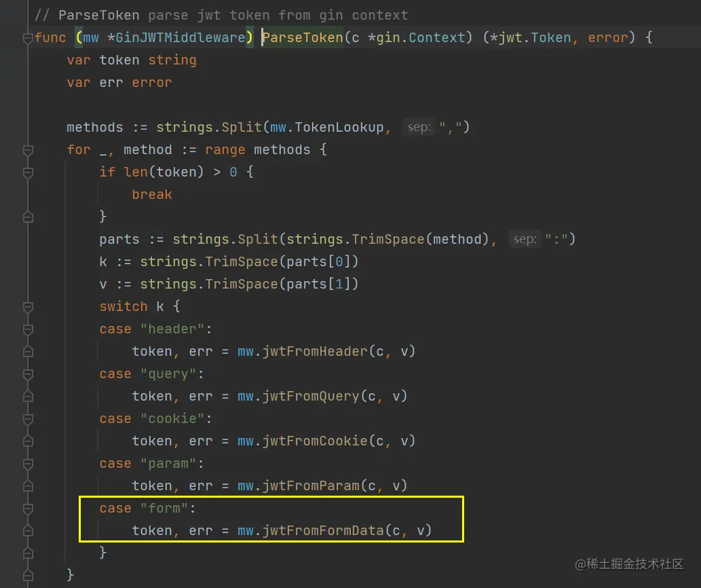This screenshot has height=588, width=701.
Task: Click the "header" string literal
Action: [x=172, y=329]
